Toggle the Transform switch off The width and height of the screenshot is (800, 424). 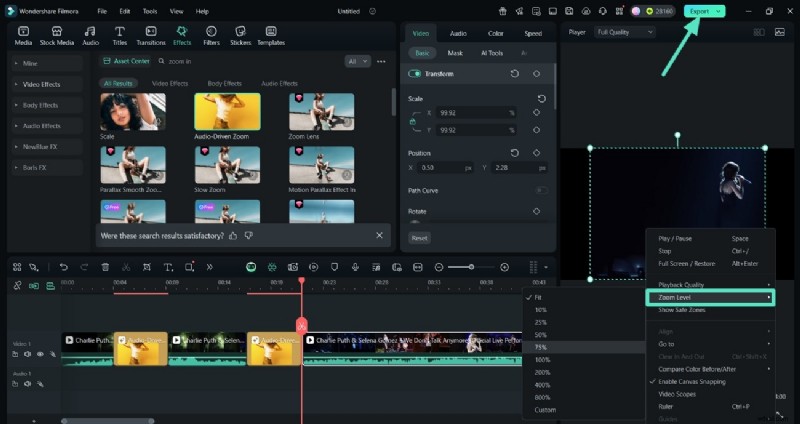point(414,74)
